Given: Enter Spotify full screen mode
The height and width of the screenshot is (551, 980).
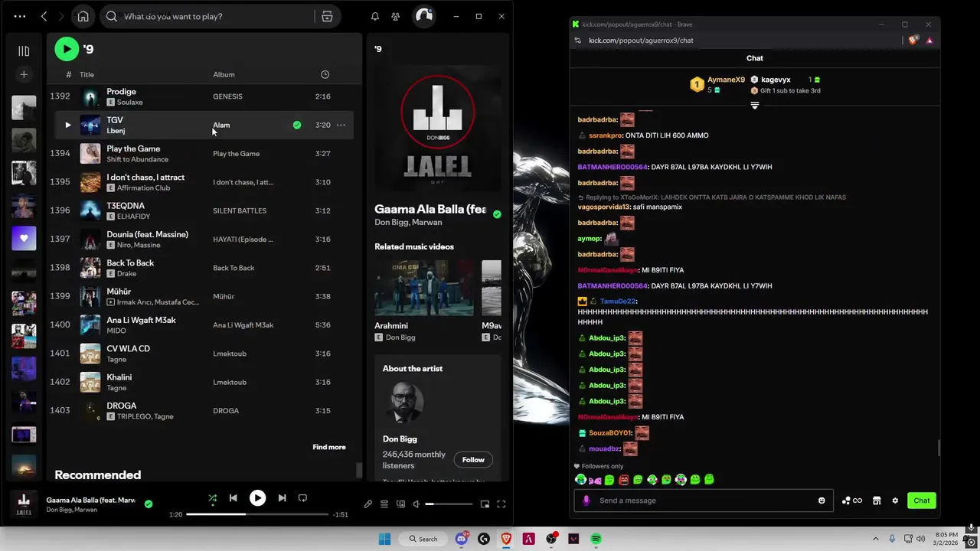Looking at the screenshot, I should [501, 504].
